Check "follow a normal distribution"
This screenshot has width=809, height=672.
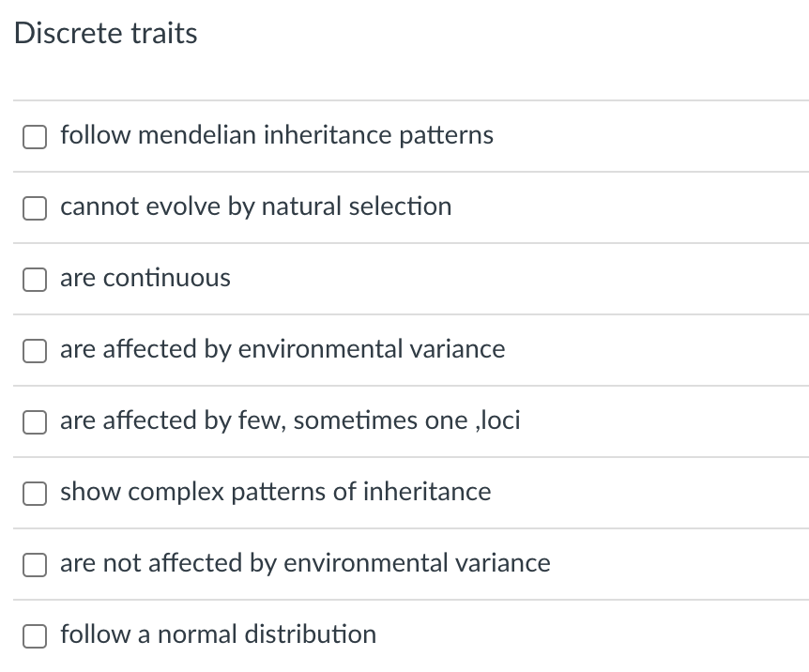click(35, 635)
